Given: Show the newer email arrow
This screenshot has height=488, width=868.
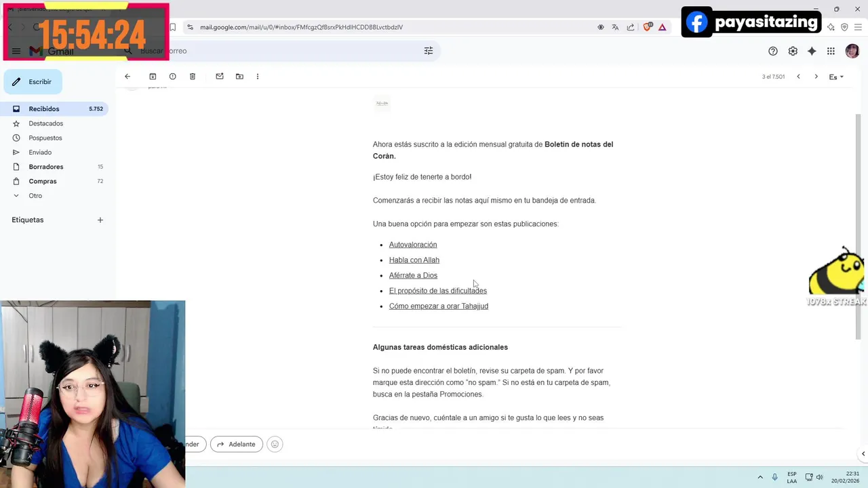Looking at the screenshot, I should (x=798, y=77).
